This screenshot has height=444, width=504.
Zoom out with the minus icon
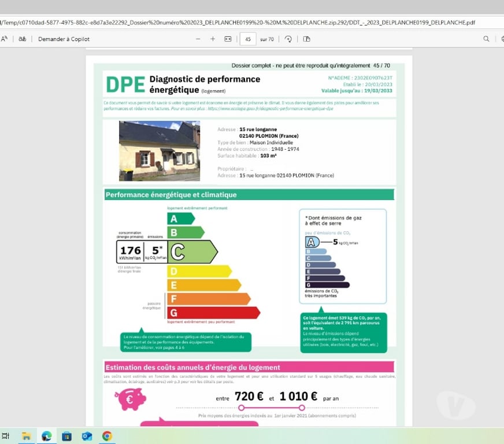click(x=198, y=39)
